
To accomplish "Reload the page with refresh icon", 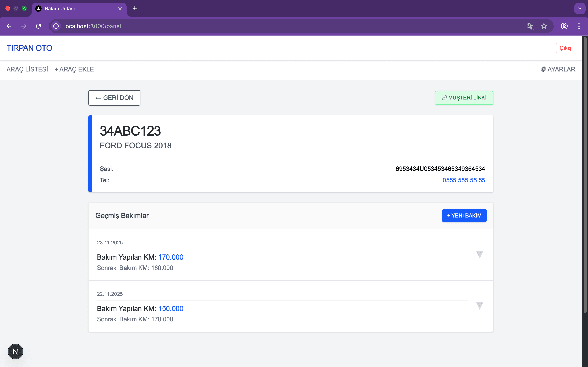I will click(x=38, y=26).
